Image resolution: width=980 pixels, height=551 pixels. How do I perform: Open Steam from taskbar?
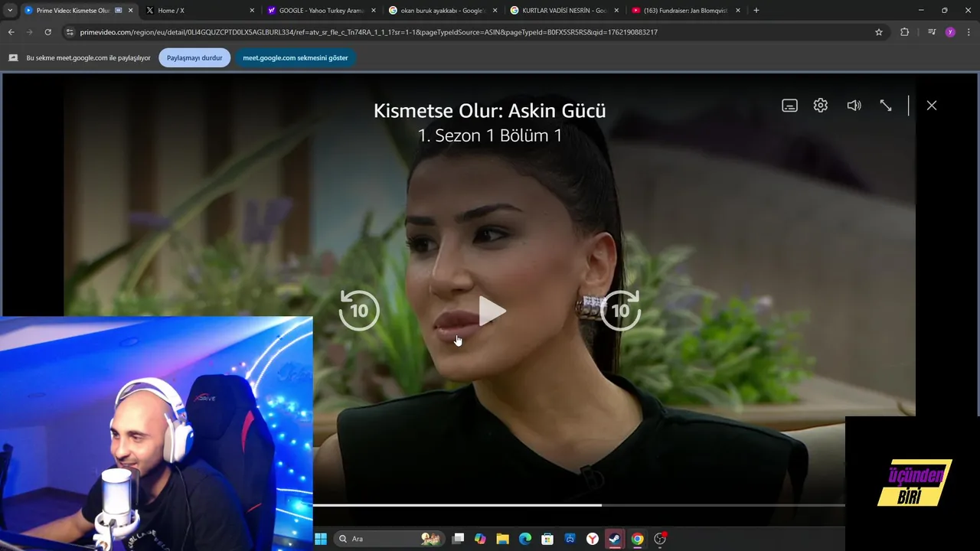[x=615, y=539]
